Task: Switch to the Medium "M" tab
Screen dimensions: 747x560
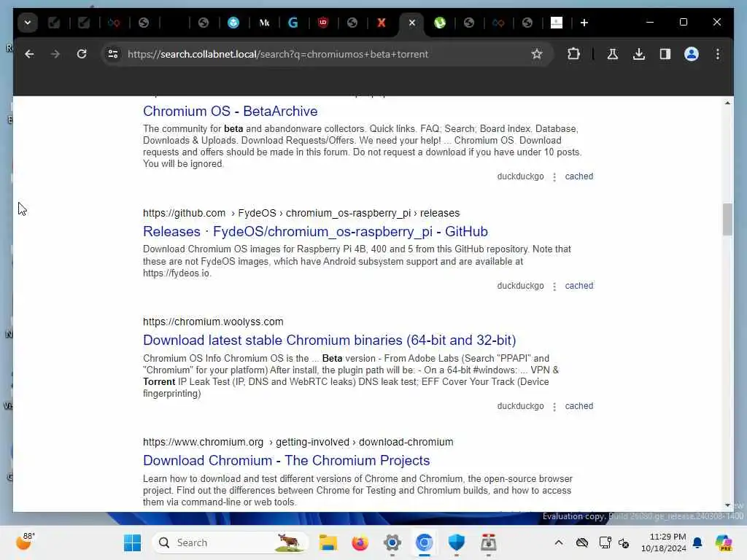Action: (264, 23)
